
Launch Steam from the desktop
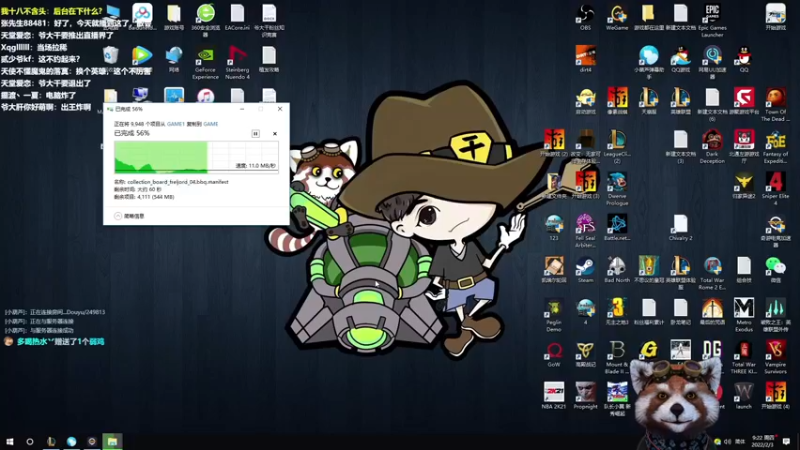click(585, 266)
